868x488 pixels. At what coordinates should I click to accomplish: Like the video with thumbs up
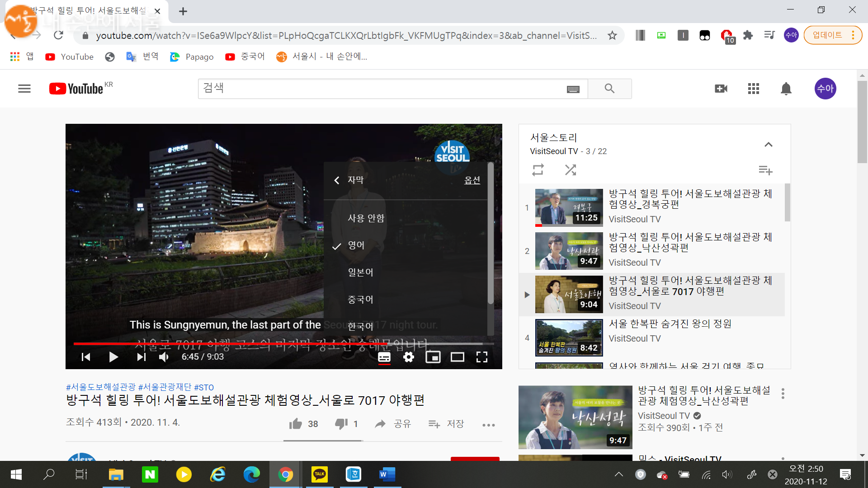(x=296, y=424)
